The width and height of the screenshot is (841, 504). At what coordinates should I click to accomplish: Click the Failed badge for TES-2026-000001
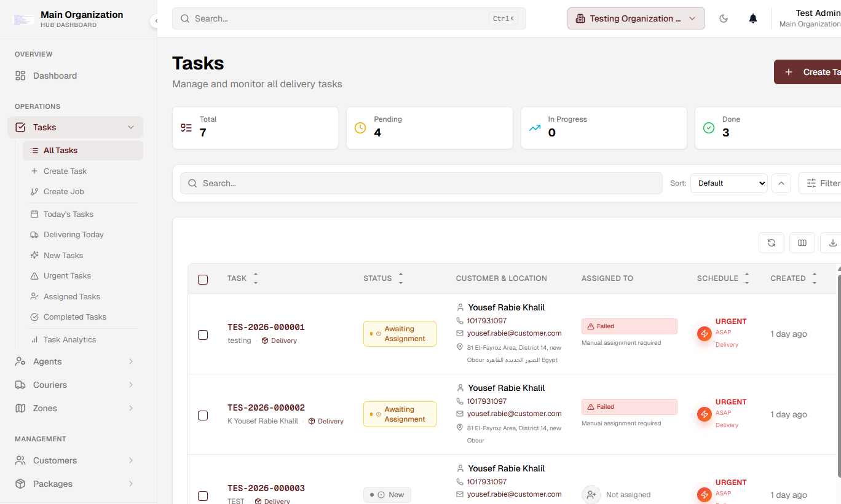[630, 326]
